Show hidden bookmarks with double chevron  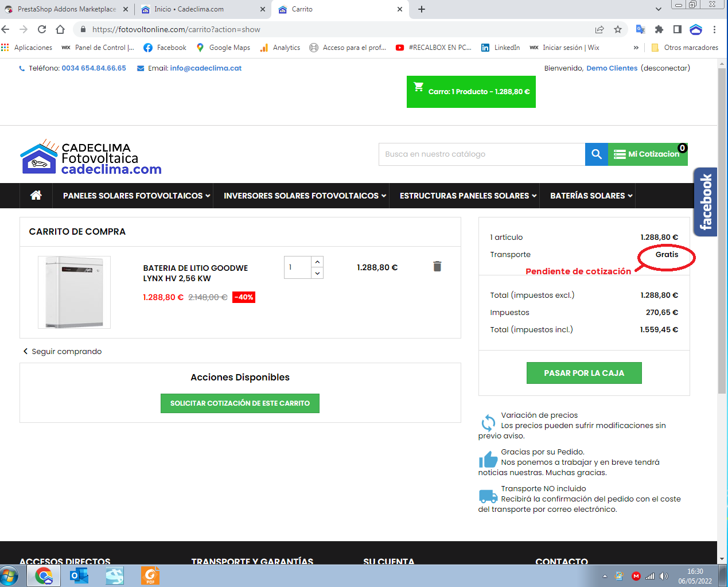pyautogui.click(x=636, y=48)
